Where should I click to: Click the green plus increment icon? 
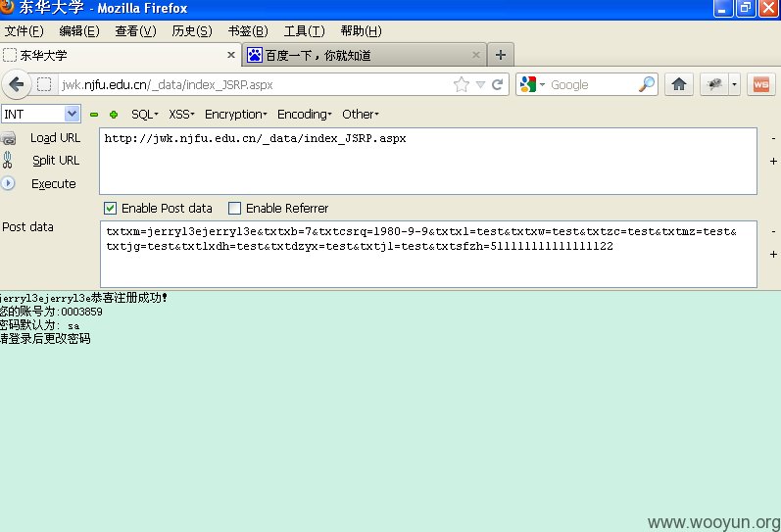[x=114, y=115]
